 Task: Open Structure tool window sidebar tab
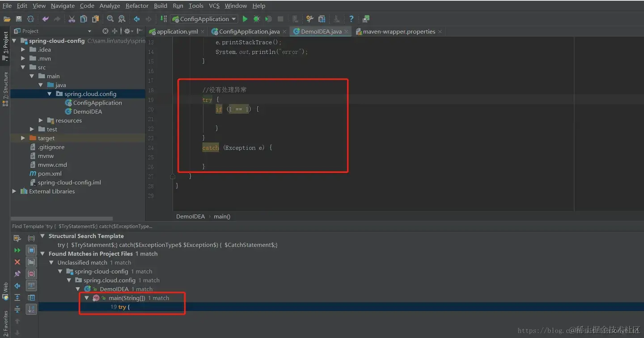click(x=5, y=89)
